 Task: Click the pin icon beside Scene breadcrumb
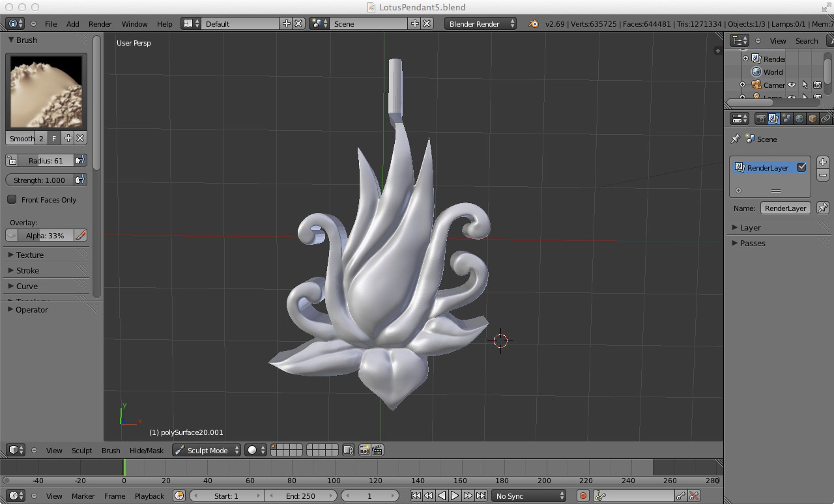tap(736, 139)
